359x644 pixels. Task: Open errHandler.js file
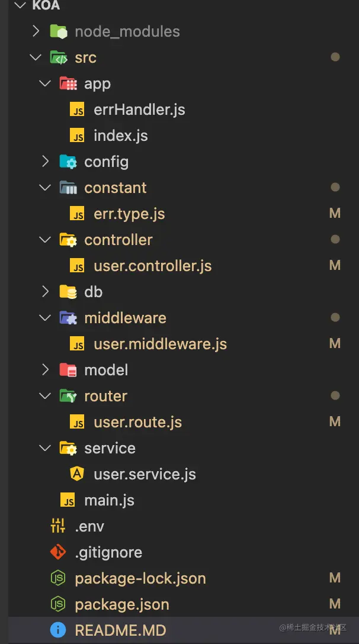[139, 110]
